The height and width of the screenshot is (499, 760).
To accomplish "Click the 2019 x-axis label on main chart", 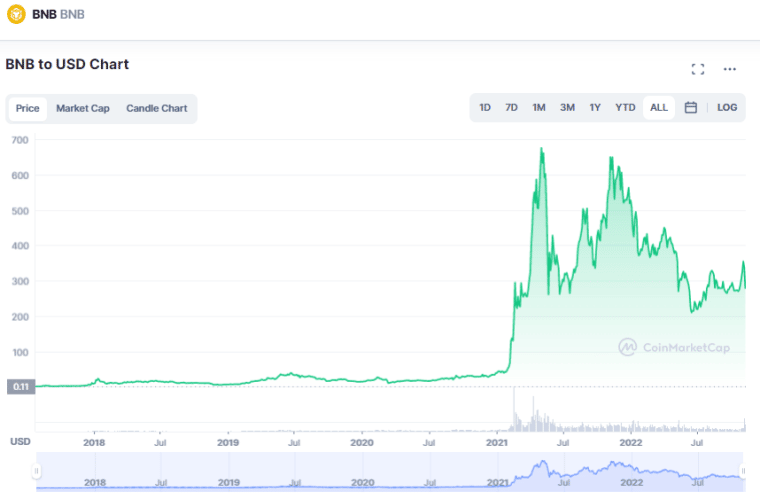I will pyautogui.click(x=228, y=442).
